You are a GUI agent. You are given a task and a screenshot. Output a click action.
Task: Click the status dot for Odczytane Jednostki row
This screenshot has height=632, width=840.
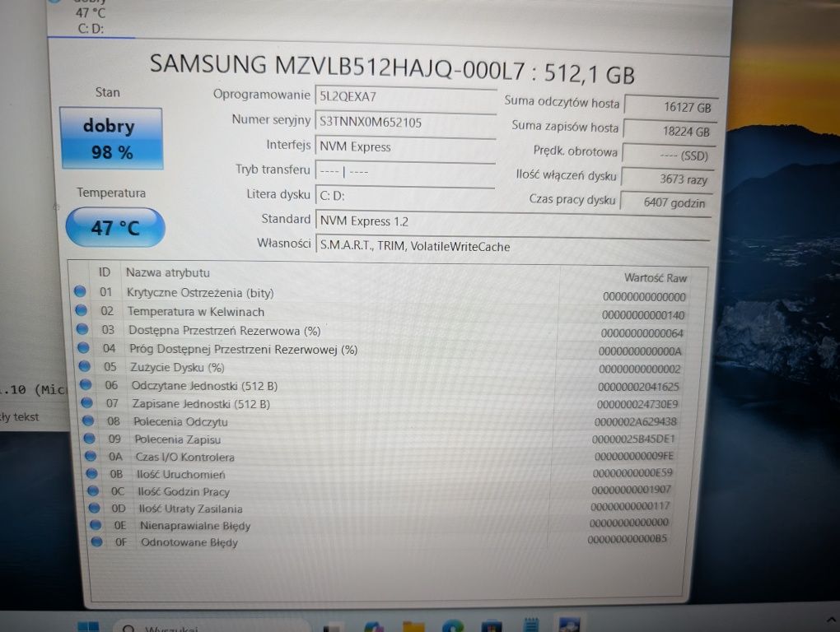pos(86,385)
